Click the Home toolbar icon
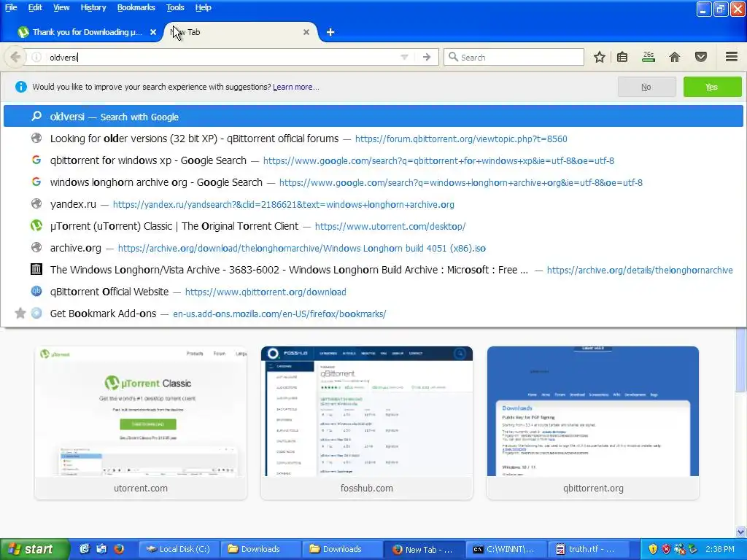The width and height of the screenshot is (747, 560). point(675,57)
